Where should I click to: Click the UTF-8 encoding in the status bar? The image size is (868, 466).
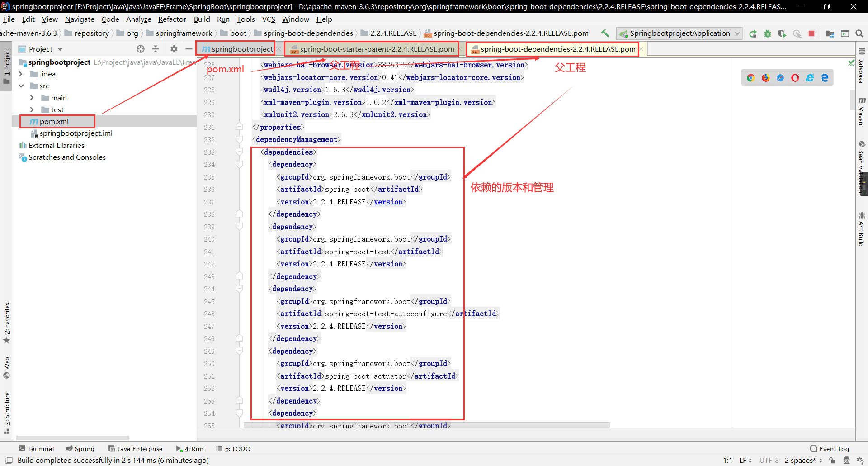click(x=769, y=461)
